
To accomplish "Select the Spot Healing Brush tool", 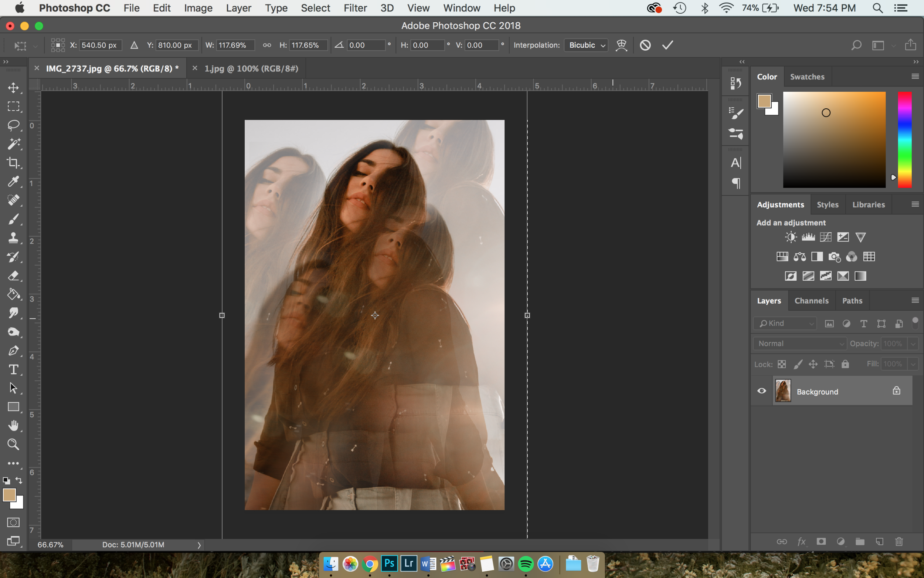I will 13,200.
